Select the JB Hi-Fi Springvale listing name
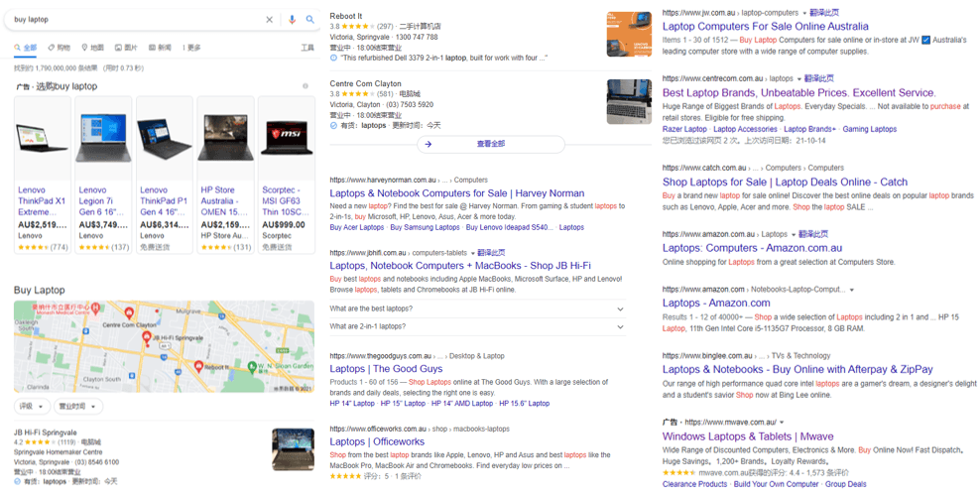 click(x=46, y=433)
